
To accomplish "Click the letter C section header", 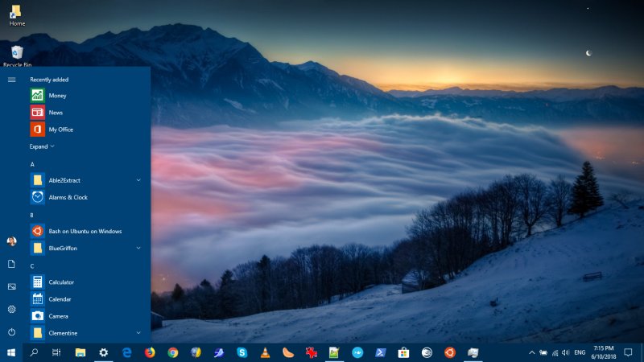I will click(x=32, y=265).
